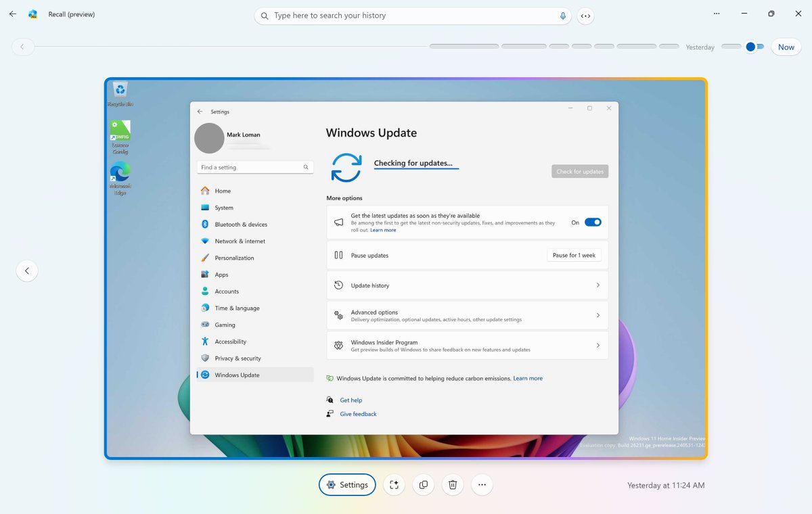The width and height of the screenshot is (812, 514).
Task: Open Gaming settings
Action: coord(255,325)
